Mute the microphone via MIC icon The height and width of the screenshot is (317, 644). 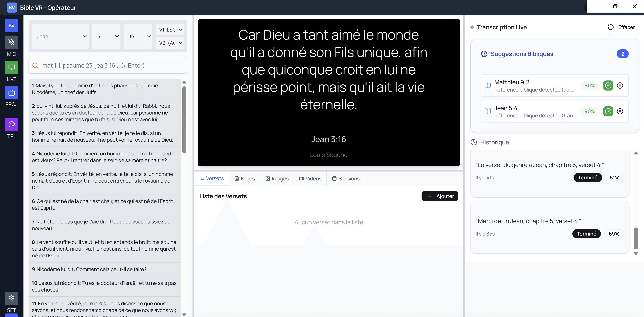tap(11, 42)
